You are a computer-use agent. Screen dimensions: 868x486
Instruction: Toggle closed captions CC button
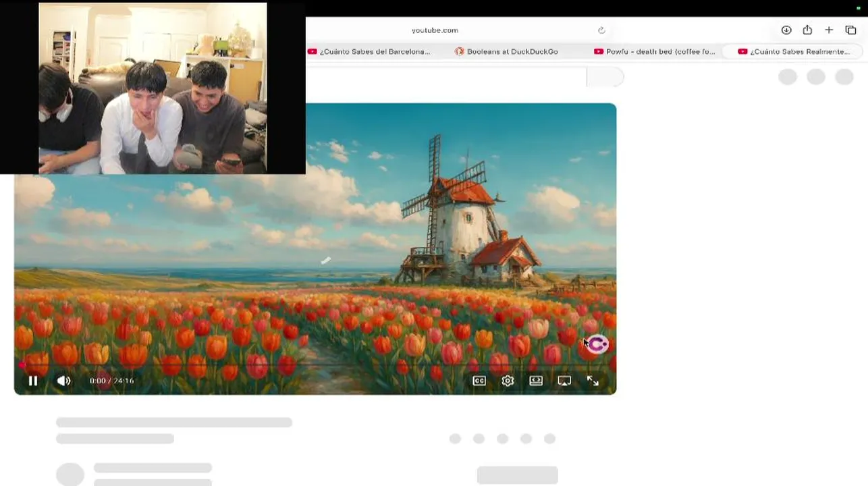(x=479, y=381)
